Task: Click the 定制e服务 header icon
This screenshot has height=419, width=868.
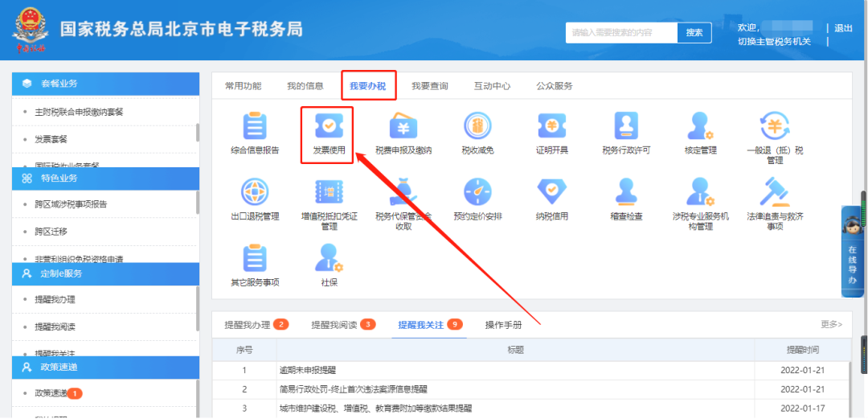Action: (x=27, y=273)
